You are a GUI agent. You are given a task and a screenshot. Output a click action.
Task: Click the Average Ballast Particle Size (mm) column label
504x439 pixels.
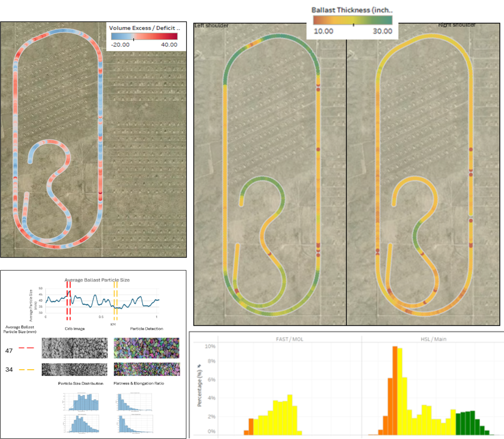click(20, 329)
